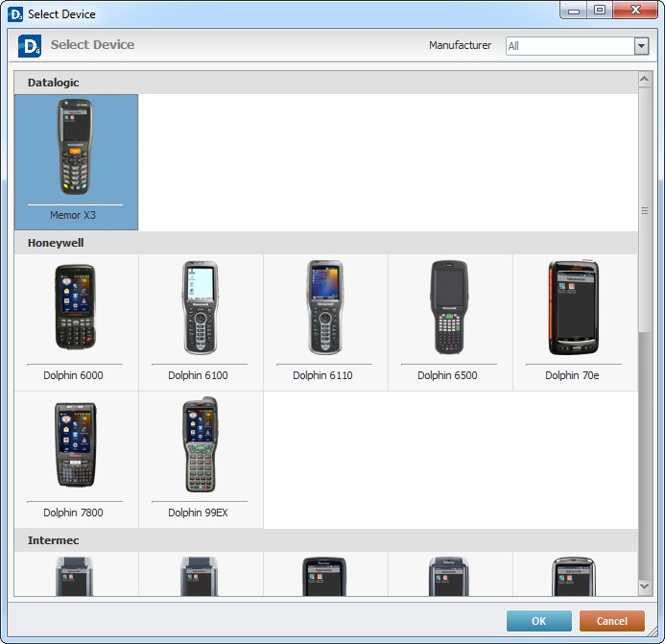The height and width of the screenshot is (644, 665).
Task: Cancel the Select Device dialog
Action: 612,621
